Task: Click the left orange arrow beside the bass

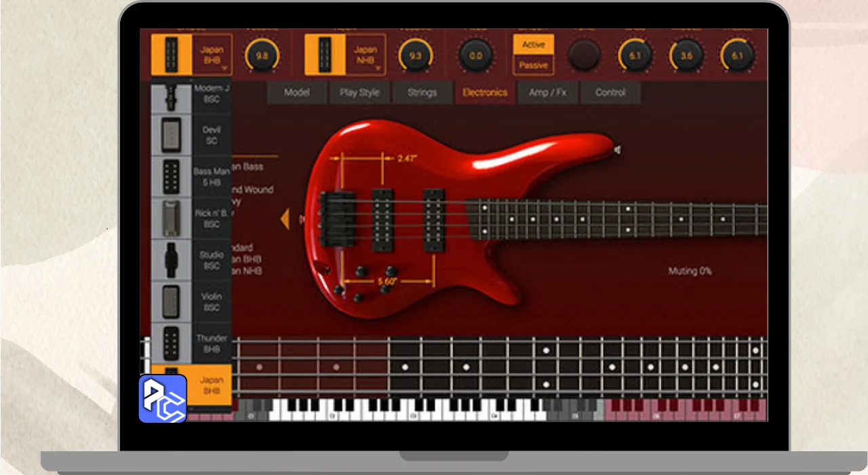Action: tap(285, 218)
